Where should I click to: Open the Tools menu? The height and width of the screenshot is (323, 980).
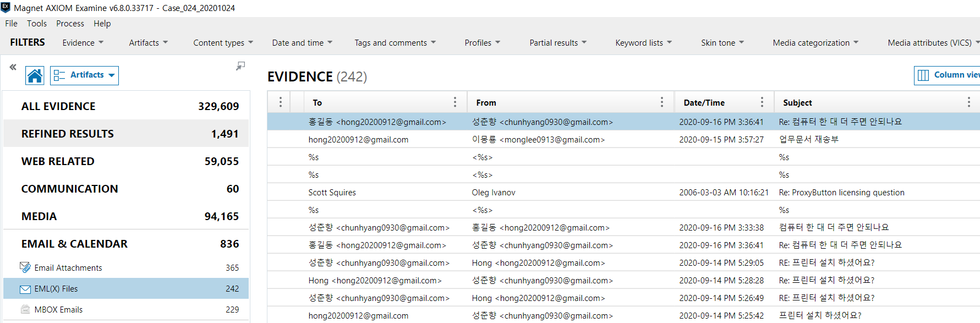pos(37,24)
